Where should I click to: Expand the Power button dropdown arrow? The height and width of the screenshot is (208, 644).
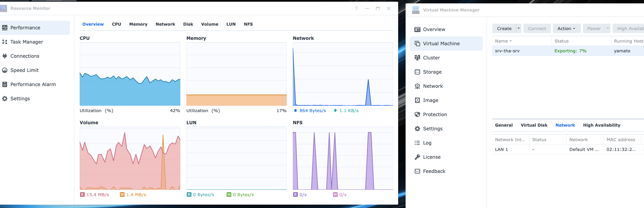(608, 28)
